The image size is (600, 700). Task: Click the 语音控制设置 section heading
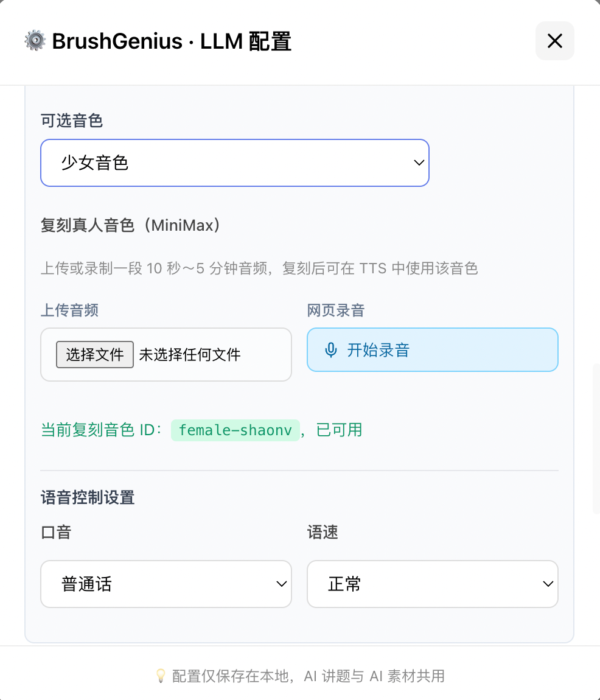88,498
